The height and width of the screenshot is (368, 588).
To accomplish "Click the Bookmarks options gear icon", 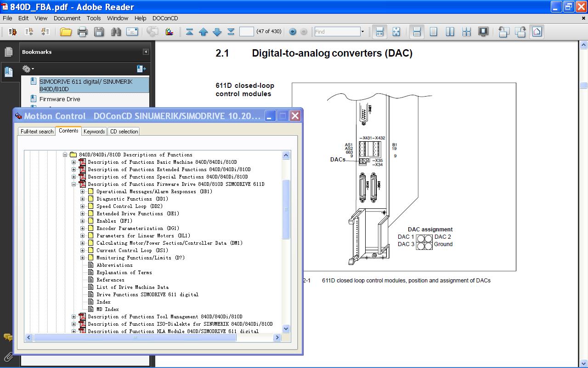I will pyautogui.click(x=27, y=69).
